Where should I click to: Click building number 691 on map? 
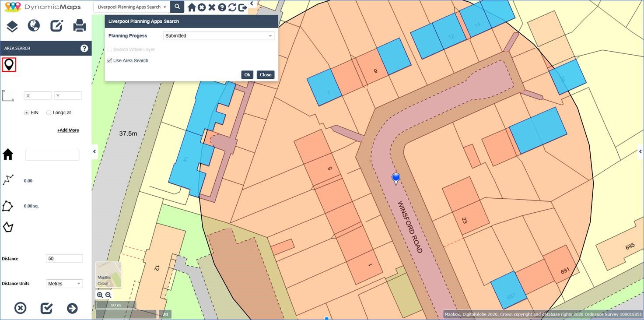[x=565, y=271]
